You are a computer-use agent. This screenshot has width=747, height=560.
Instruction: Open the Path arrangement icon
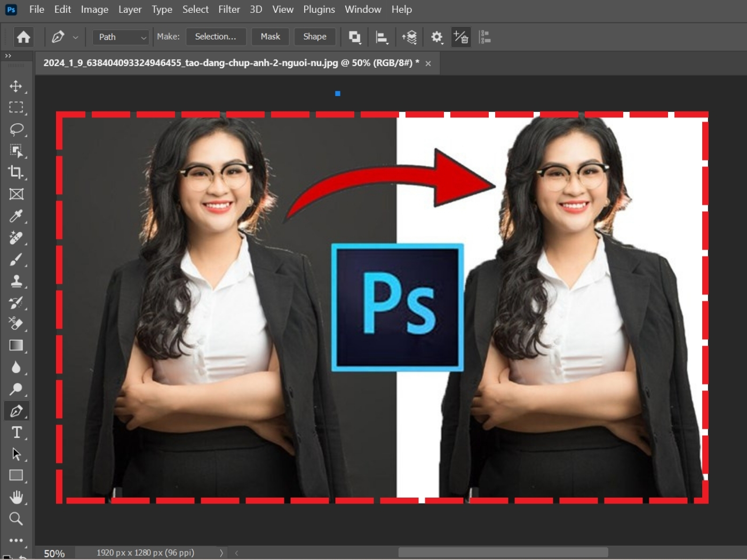(x=409, y=37)
